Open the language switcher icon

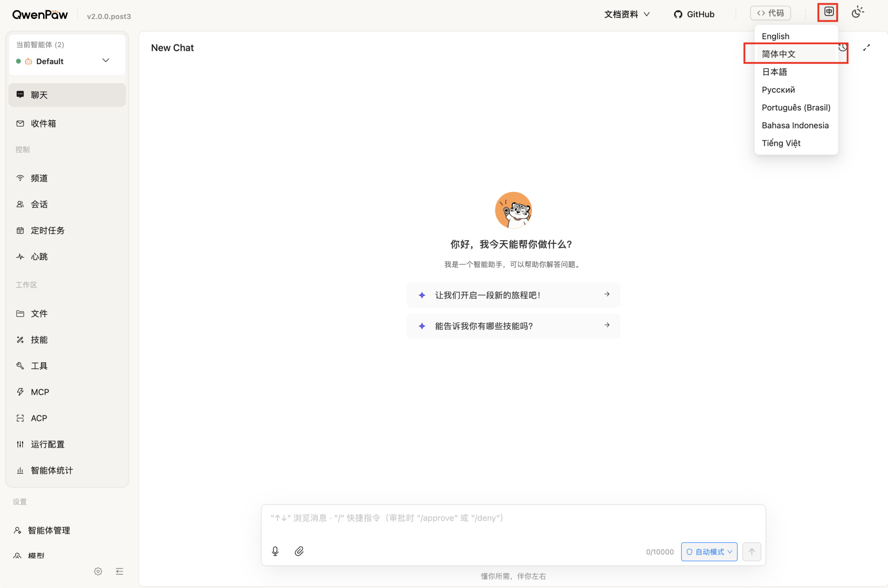coord(828,12)
